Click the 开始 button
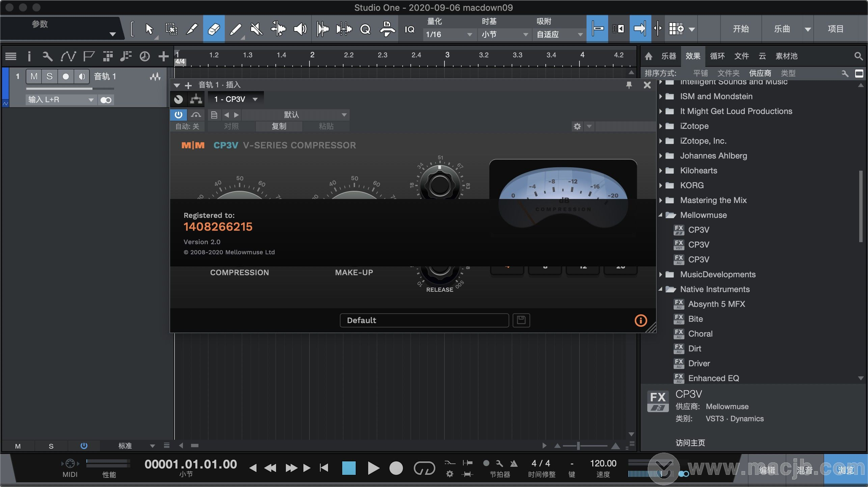This screenshot has width=868, height=487. coord(741,29)
